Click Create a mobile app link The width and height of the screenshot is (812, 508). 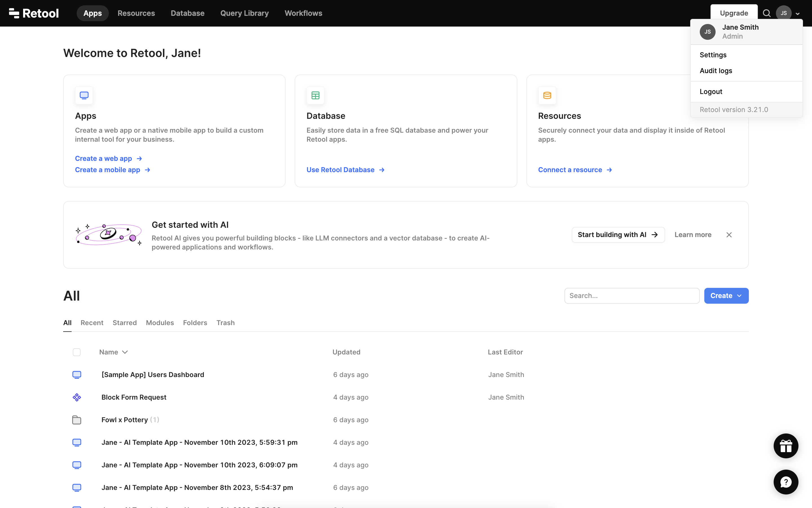point(112,170)
